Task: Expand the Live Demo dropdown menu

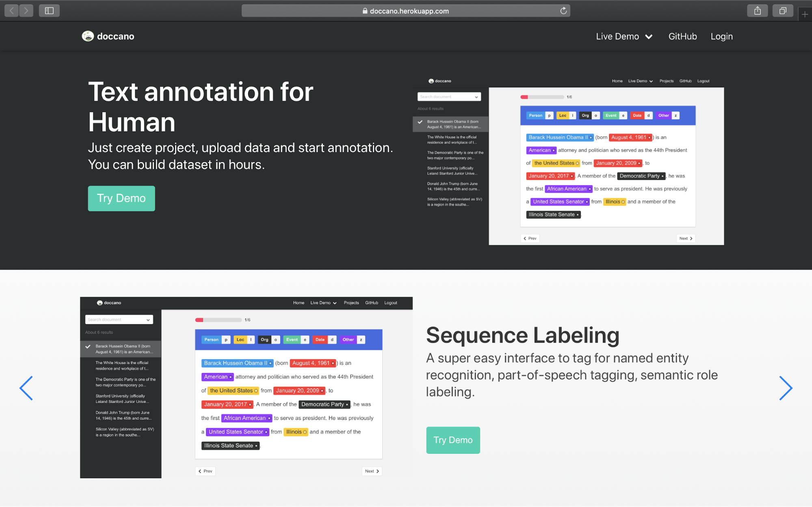Action: point(624,36)
